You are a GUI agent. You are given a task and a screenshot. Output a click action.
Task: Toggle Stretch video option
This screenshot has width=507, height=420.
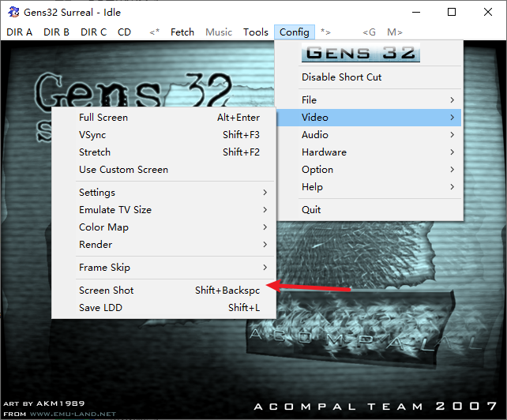coord(163,152)
